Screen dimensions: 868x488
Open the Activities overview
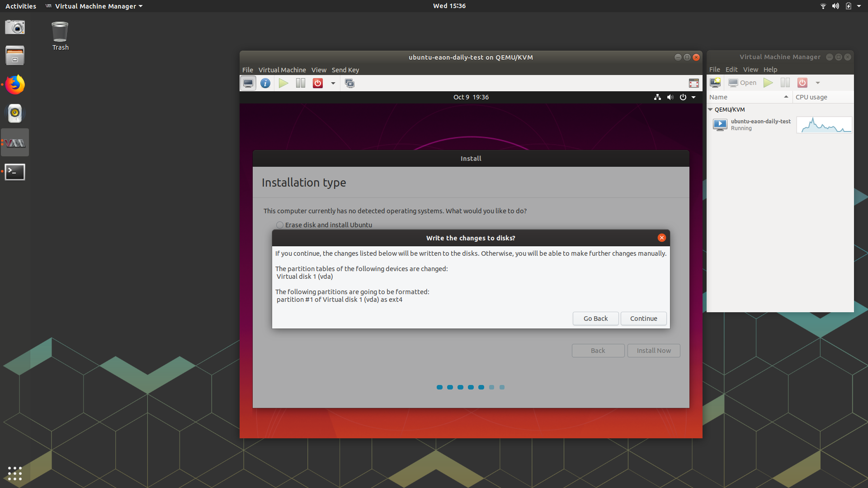[21, 6]
